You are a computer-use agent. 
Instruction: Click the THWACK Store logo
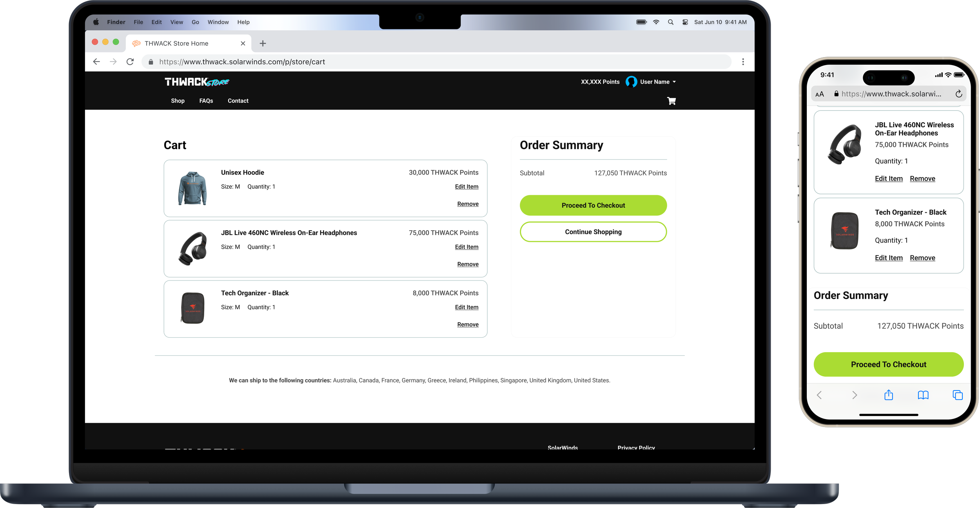coord(197,82)
